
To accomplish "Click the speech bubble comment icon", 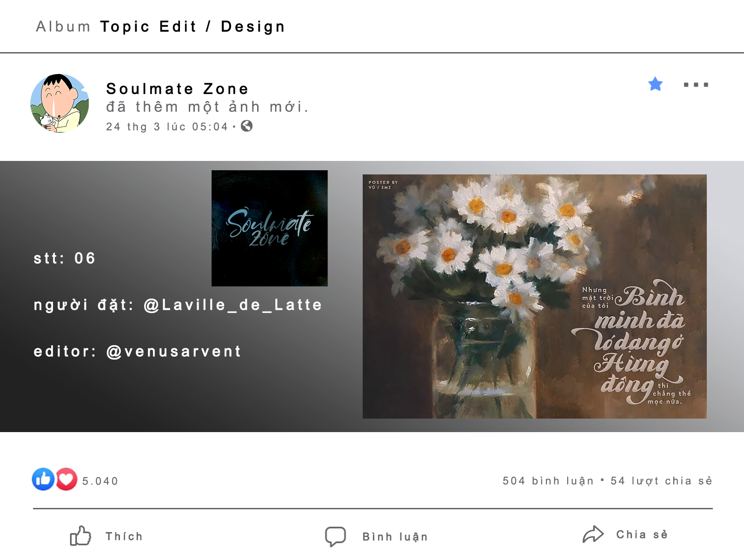I will pyautogui.click(x=335, y=536).
